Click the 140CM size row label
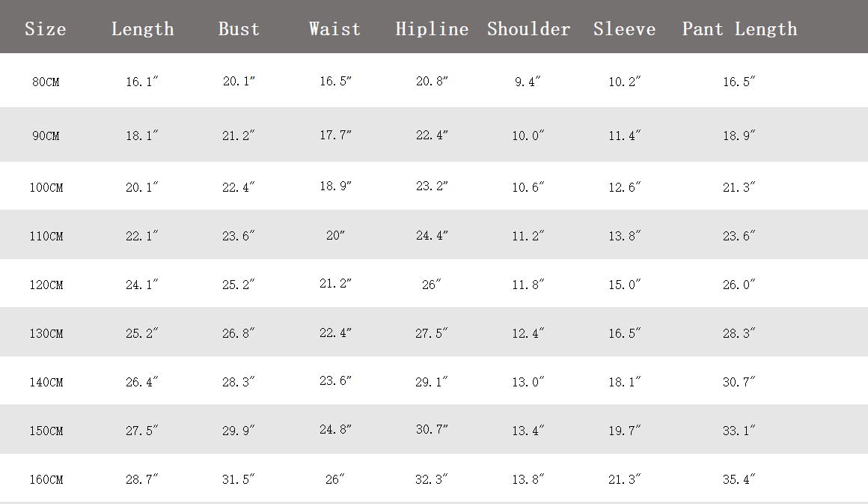 pos(46,383)
